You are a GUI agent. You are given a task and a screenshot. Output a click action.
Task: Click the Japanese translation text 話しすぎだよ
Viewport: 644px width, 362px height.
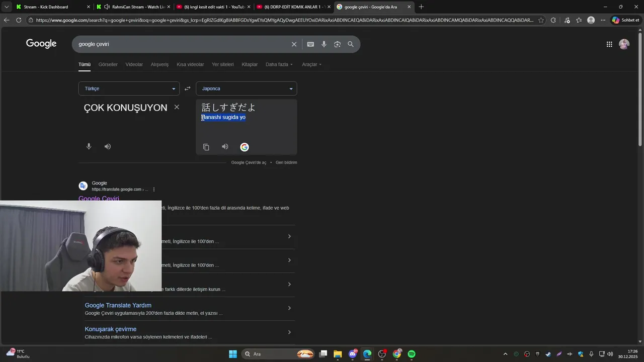pos(229,107)
